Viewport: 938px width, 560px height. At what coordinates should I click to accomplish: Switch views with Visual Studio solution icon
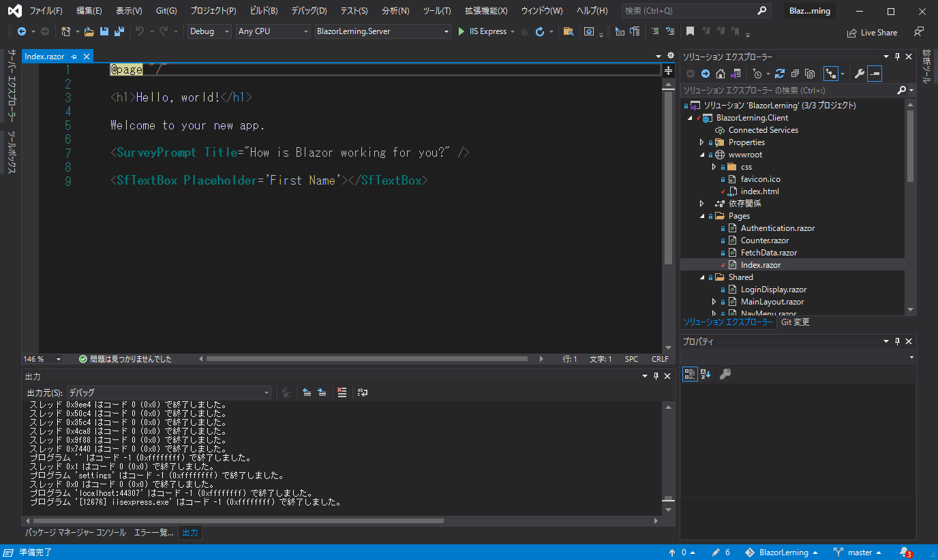point(736,74)
